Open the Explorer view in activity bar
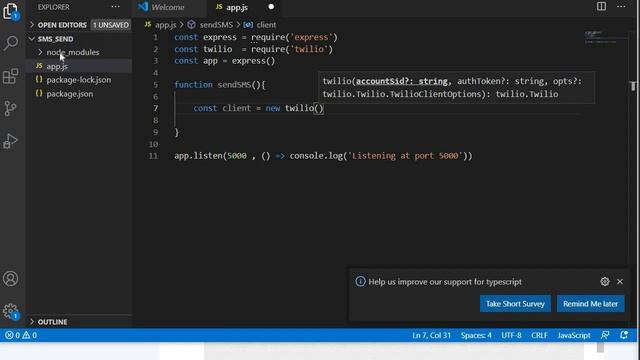The height and width of the screenshot is (360, 640). click(11, 11)
